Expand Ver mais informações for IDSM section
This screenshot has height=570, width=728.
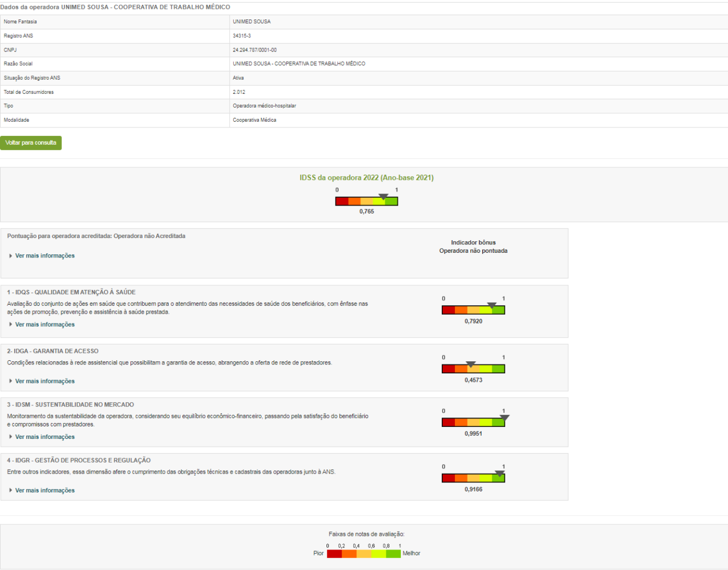pos(45,437)
